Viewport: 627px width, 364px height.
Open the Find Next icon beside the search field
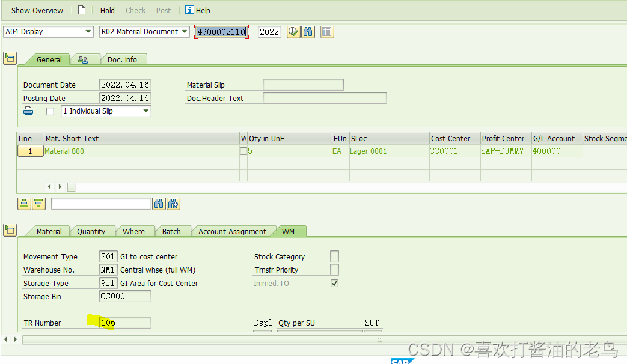(x=173, y=204)
